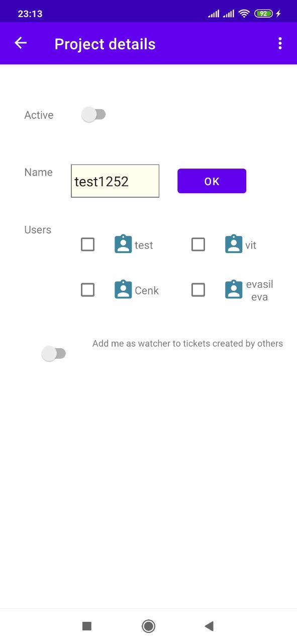The image size is (297, 644).
Task: Toggle the add me as watcher switch
Action: tap(54, 354)
